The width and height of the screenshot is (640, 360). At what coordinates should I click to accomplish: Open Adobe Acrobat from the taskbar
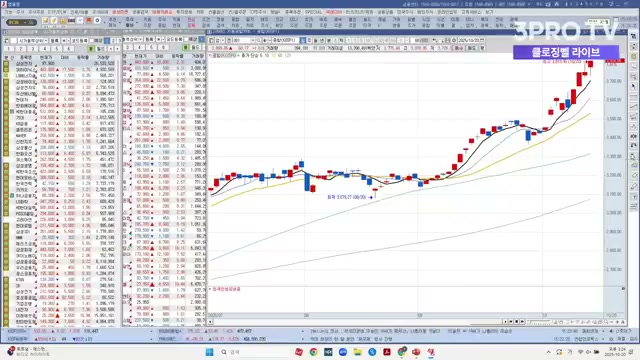[x=387, y=352]
